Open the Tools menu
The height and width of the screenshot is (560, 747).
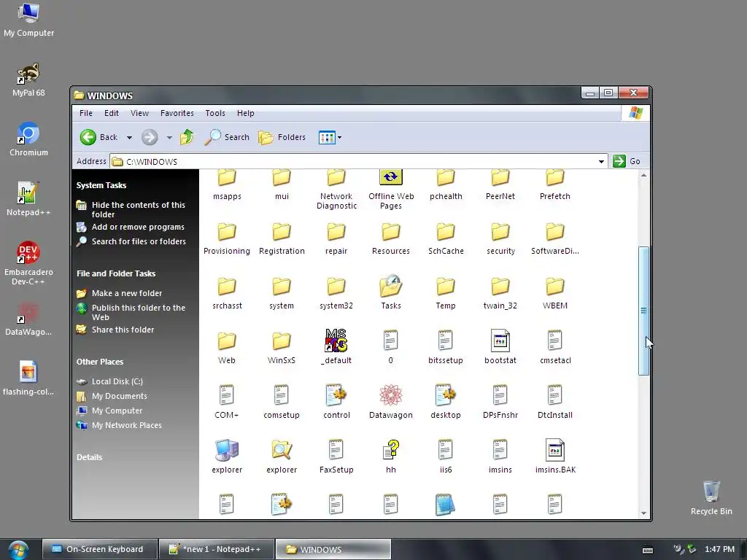215,113
